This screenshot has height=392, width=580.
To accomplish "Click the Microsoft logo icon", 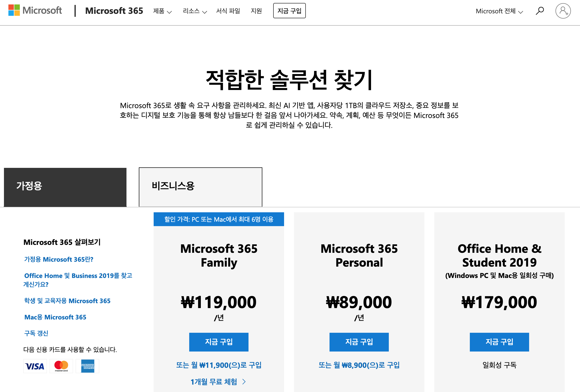I will pos(14,10).
